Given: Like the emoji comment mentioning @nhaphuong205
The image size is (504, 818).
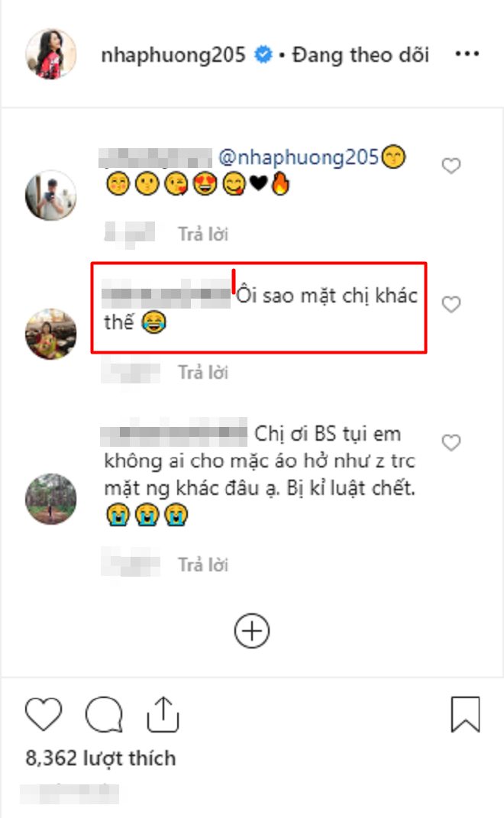Looking at the screenshot, I should (451, 166).
